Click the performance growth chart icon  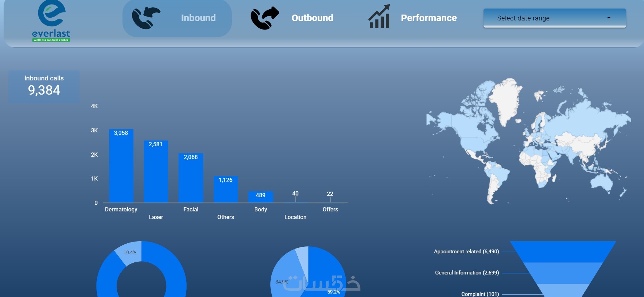(379, 16)
